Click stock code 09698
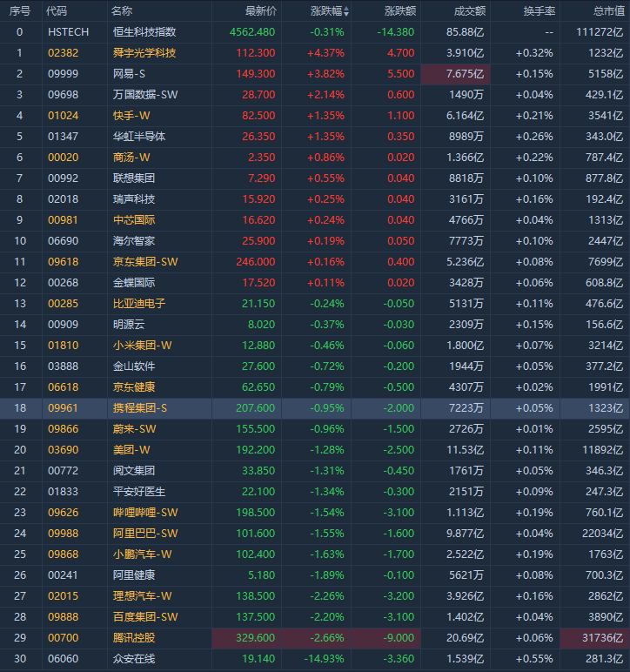This screenshot has height=672, width=630. coord(63,95)
